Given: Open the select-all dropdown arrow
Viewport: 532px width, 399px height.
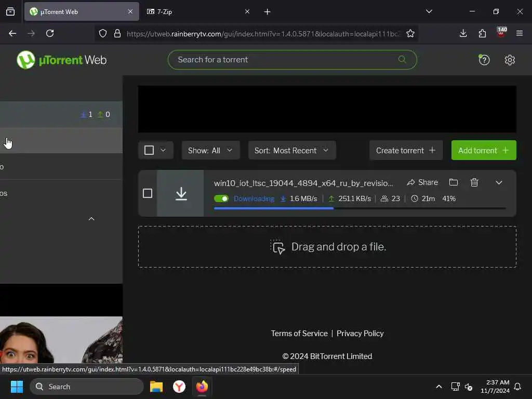Looking at the screenshot, I should point(163,150).
